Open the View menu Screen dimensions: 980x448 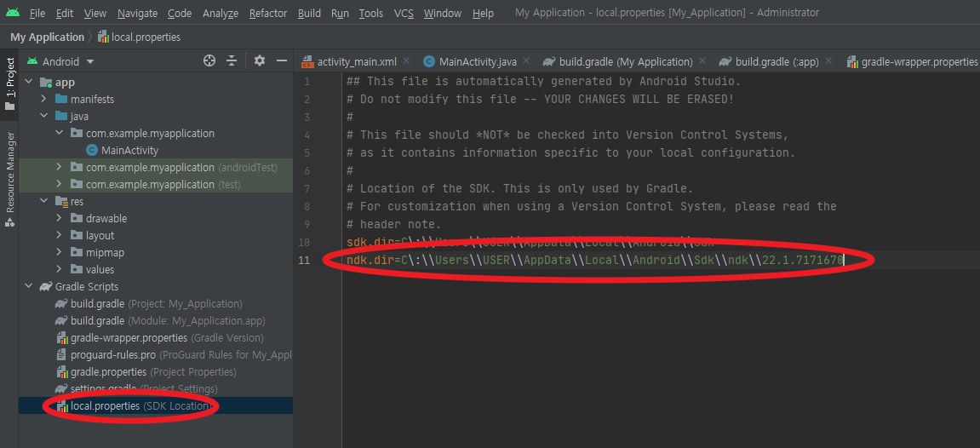click(95, 13)
